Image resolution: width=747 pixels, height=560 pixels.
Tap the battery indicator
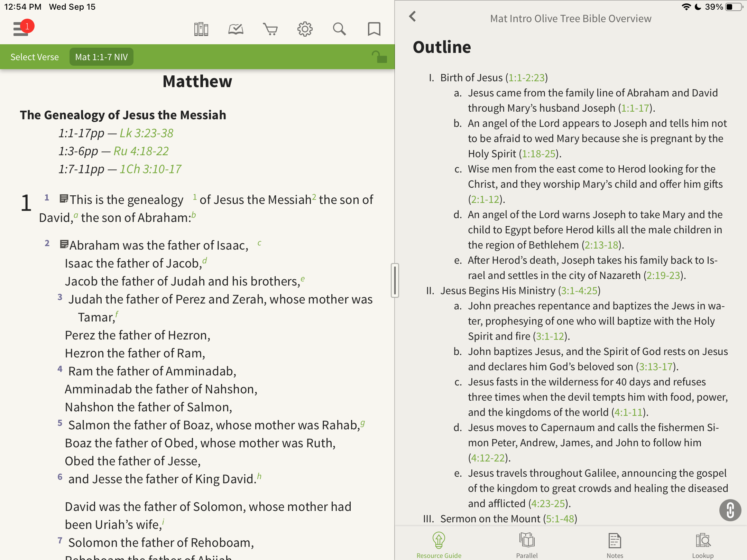click(x=733, y=7)
